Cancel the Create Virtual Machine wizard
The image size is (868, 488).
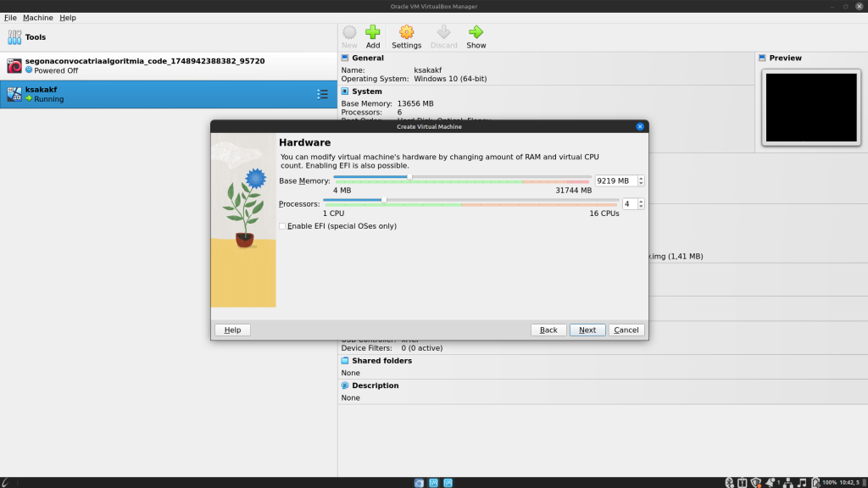(x=626, y=330)
